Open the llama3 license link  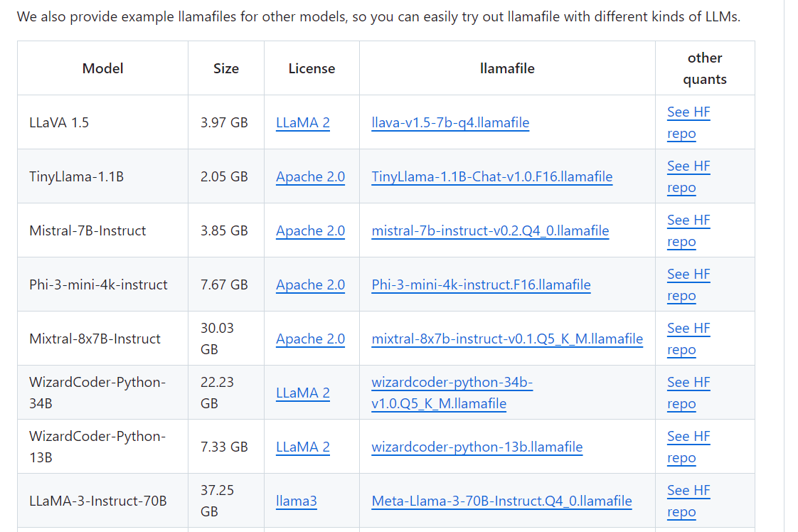296,501
